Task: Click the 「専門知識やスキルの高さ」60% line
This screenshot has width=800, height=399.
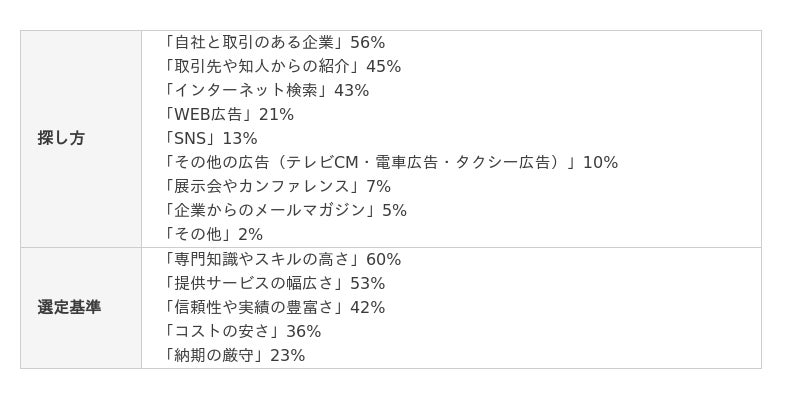Action: click(x=282, y=260)
